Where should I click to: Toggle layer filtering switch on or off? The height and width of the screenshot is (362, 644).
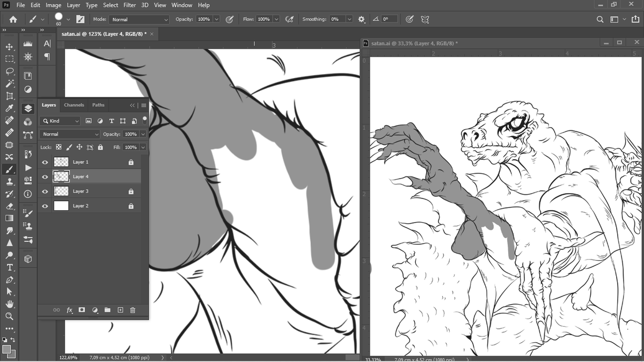(x=144, y=120)
